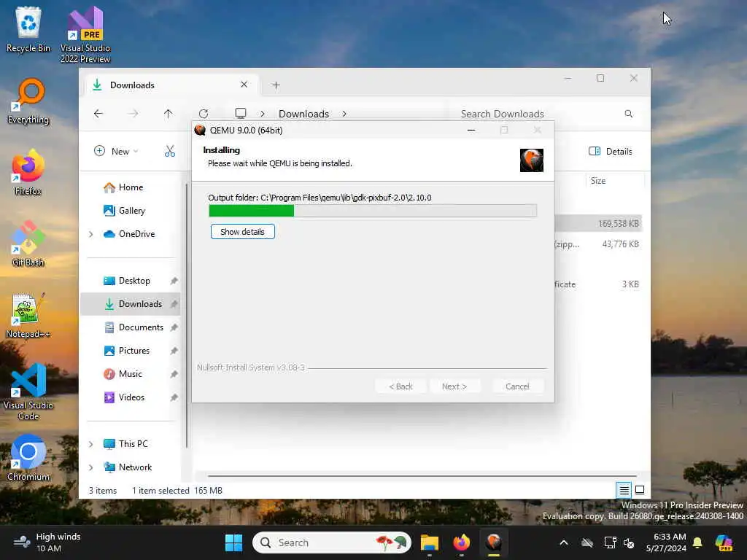
Task: Click the network status tray icon
Action: pyautogui.click(x=609, y=542)
